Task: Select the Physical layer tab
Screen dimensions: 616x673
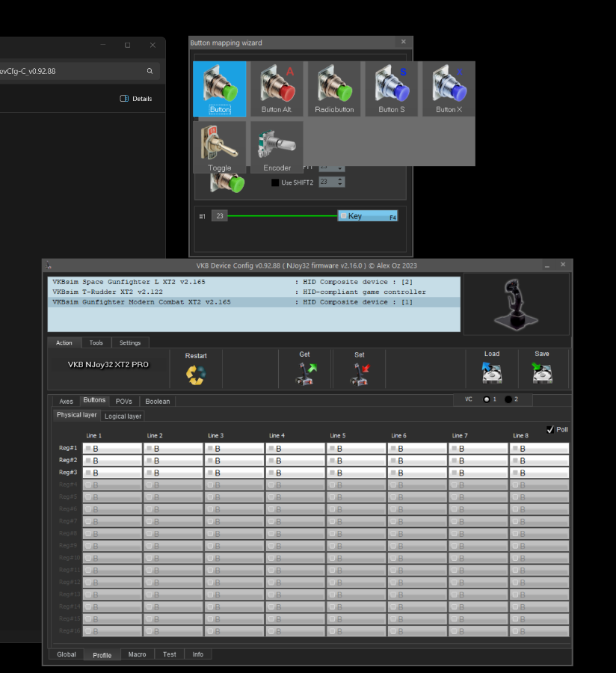Action: pyautogui.click(x=77, y=415)
